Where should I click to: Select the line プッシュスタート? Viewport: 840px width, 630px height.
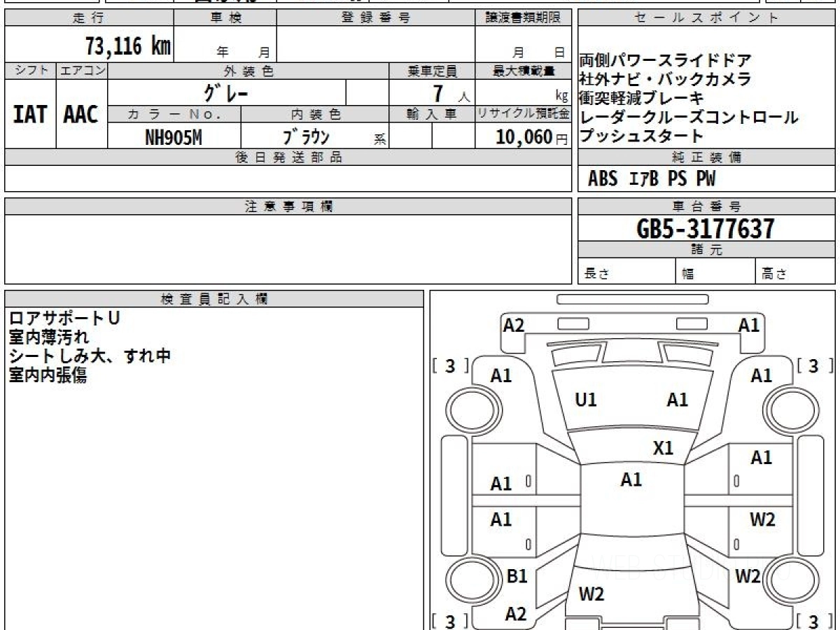641,136
